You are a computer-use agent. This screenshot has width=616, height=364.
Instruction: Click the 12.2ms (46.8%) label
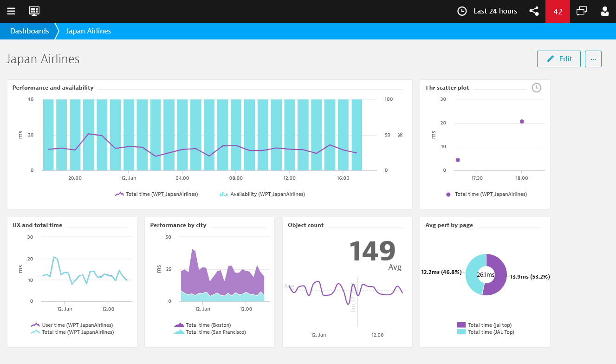point(441,272)
